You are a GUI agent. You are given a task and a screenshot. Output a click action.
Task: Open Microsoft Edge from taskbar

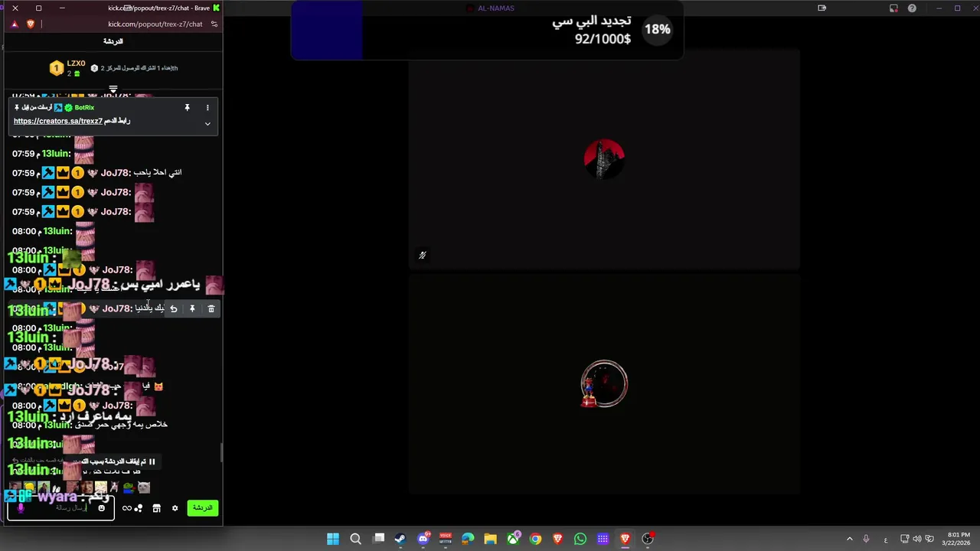468,539
